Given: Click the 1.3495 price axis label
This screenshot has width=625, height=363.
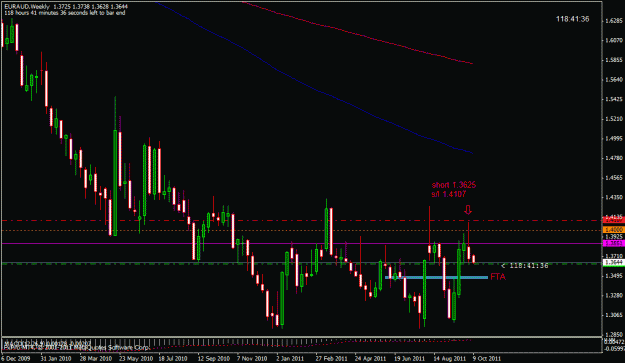Looking at the screenshot, I should pos(614,276).
